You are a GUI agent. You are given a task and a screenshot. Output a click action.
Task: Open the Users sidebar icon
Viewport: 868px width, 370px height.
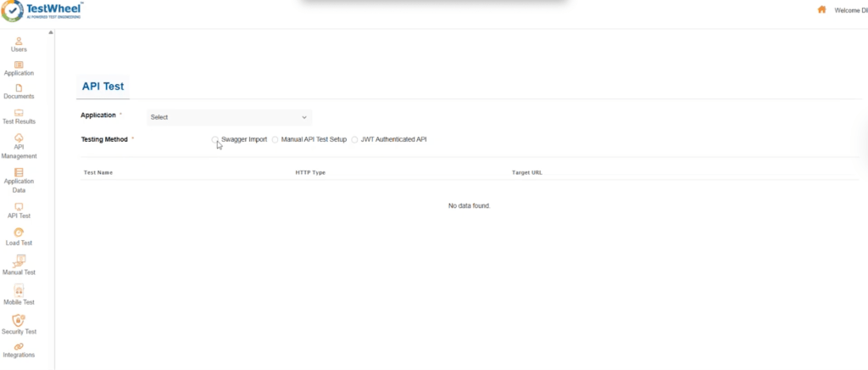(19, 40)
